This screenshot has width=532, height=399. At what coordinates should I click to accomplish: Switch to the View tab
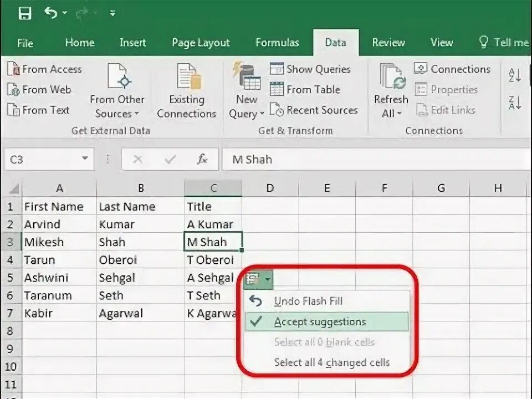tap(442, 43)
